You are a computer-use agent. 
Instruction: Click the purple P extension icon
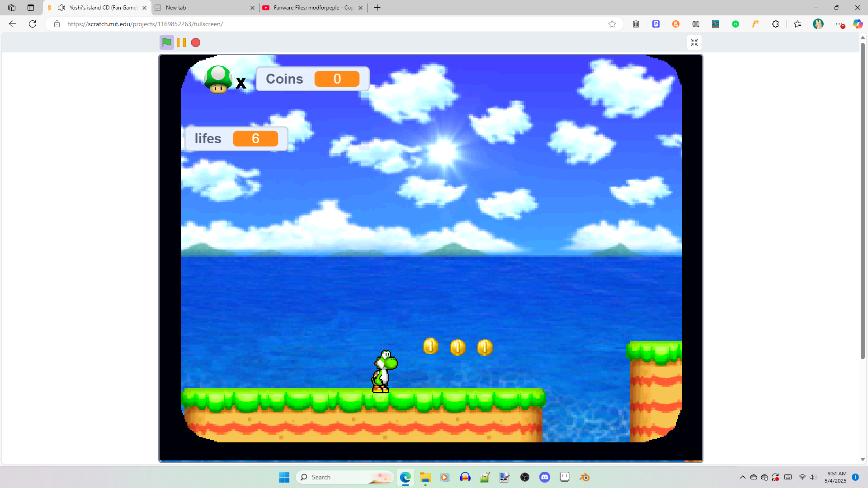[x=656, y=24]
